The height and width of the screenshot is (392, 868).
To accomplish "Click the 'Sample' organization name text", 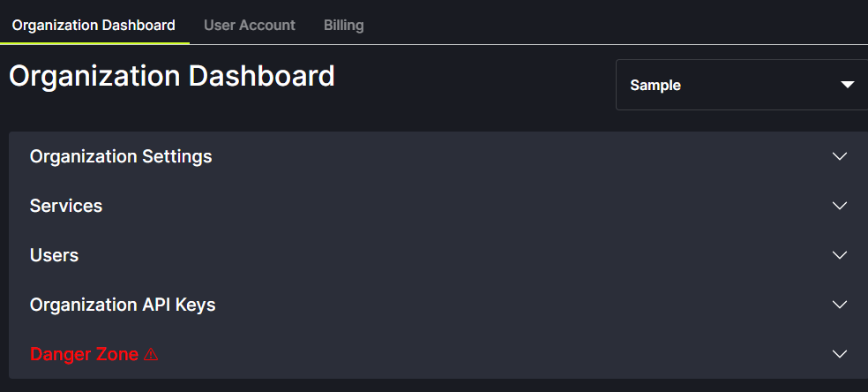I will pos(655,86).
